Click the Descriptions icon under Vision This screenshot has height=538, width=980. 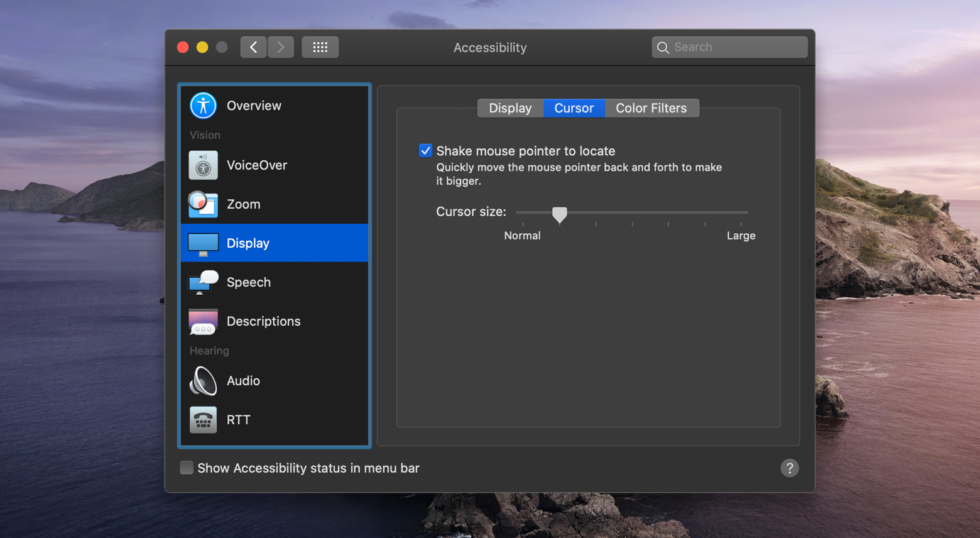tap(202, 321)
